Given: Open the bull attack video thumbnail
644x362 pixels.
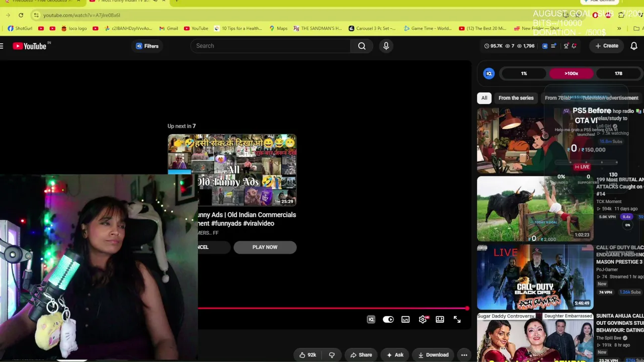Looking at the screenshot, I should point(535,209).
